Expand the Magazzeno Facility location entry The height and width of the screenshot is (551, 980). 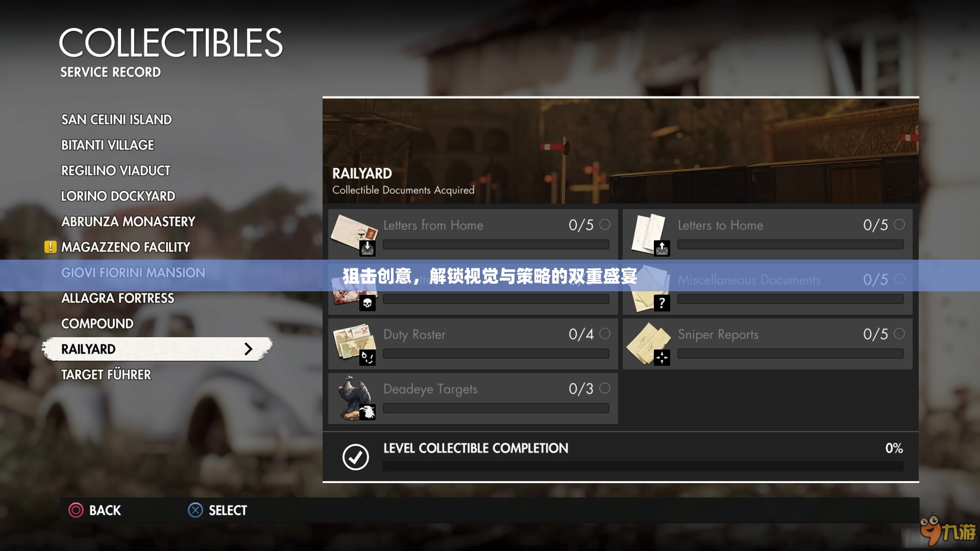point(125,246)
